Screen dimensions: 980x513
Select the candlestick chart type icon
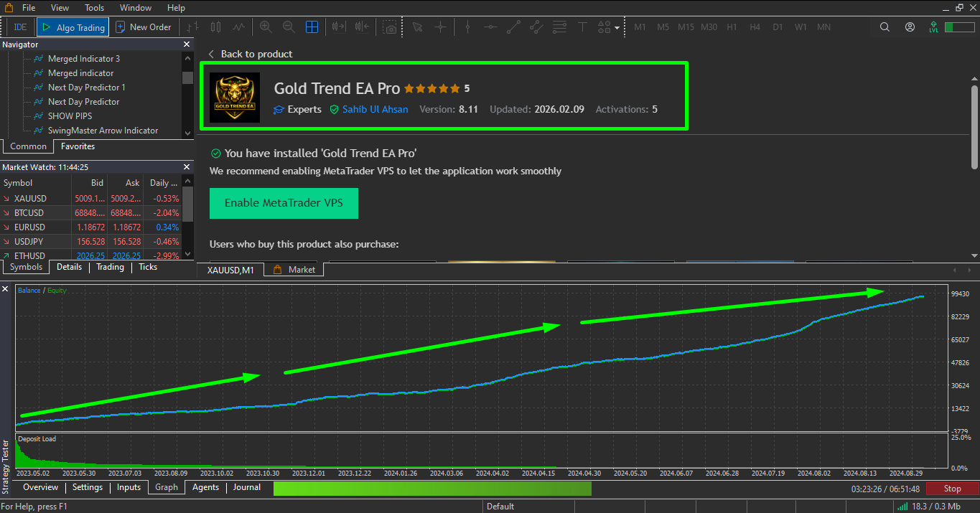click(x=216, y=27)
